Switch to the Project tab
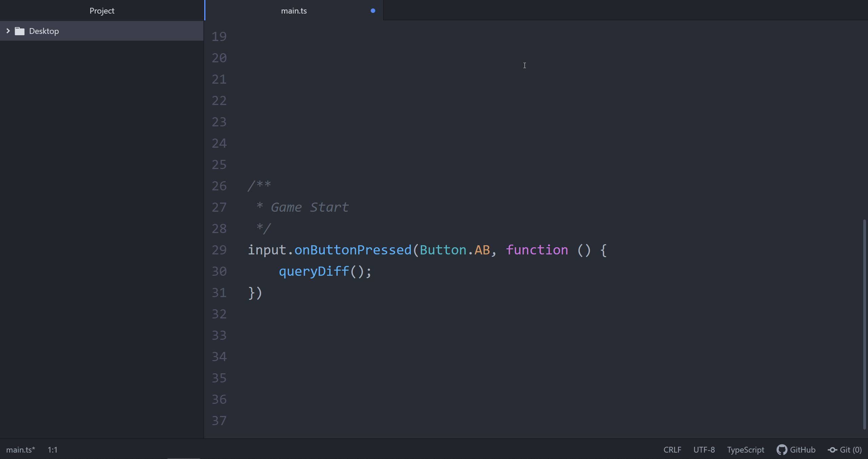Image resolution: width=868 pixels, height=459 pixels. (102, 11)
